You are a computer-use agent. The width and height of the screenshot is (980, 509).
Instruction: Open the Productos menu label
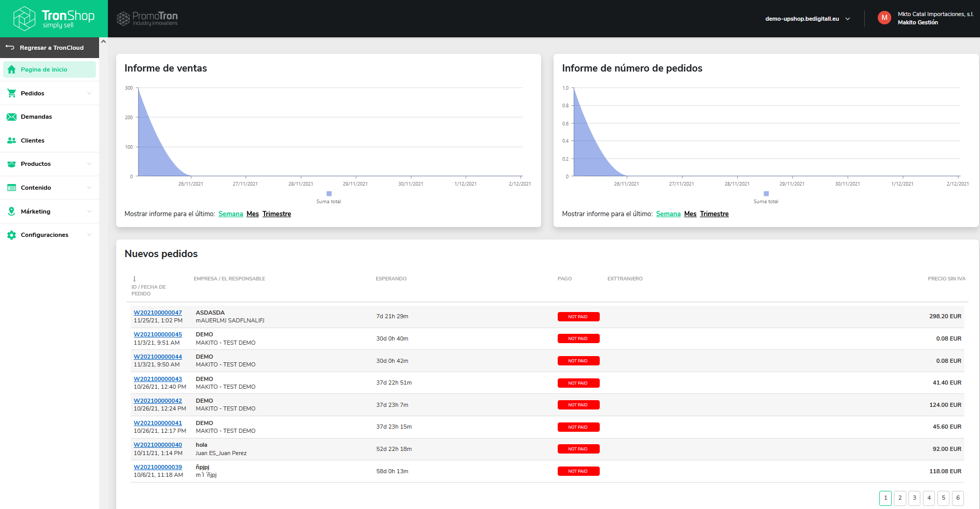pyautogui.click(x=36, y=164)
